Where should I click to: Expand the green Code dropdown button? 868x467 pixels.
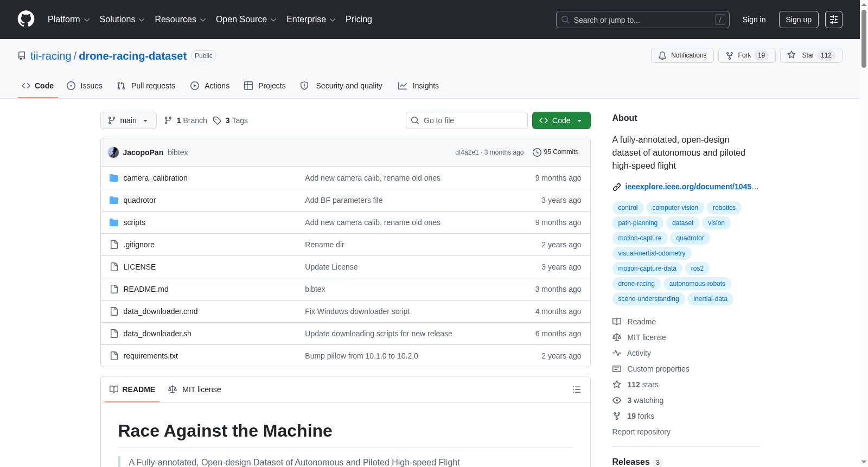(x=561, y=120)
